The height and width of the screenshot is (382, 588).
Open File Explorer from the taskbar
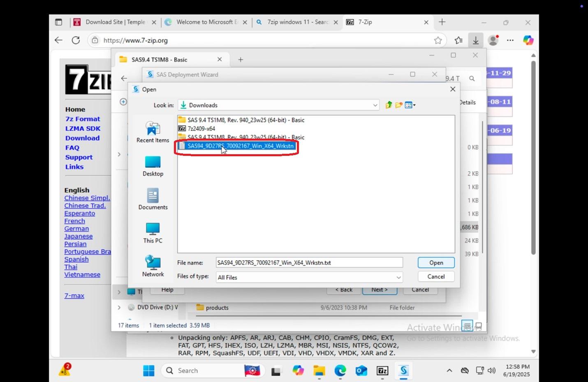319,370
